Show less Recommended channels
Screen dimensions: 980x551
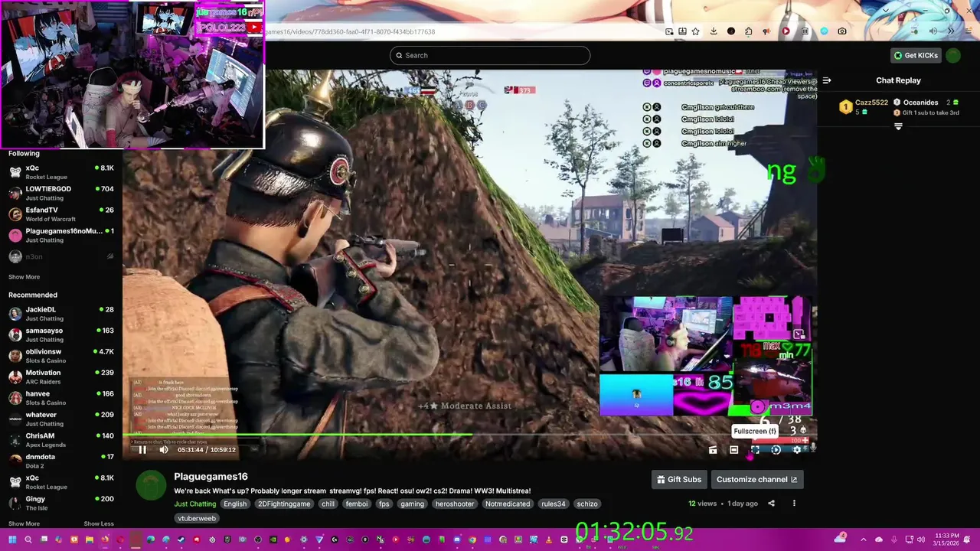[x=99, y=523]
